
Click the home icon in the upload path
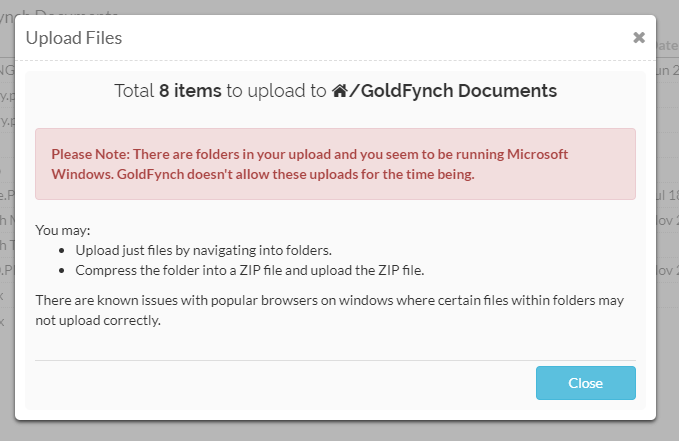pyautogui.click(x=340, y=91)
